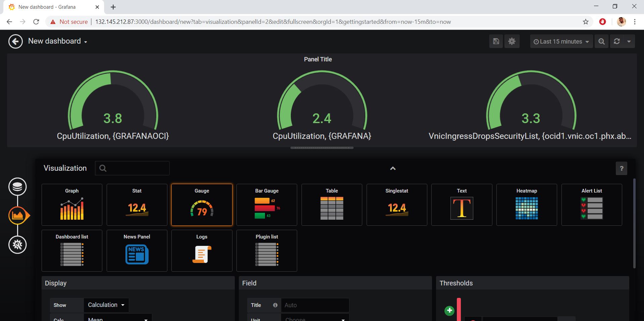This screenshot has height=321, width=644.
Task: Save the dashboard with the floppy disk icon
Action: pyautogui.click(x=496, y=41)
